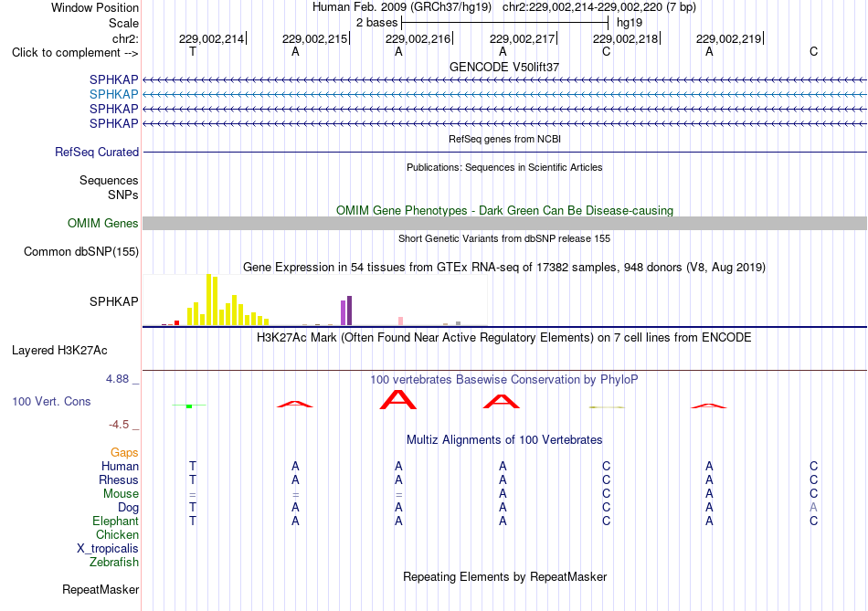Click the light gray A in Dog row
868x611 pixels.
[x=813, y=507]
